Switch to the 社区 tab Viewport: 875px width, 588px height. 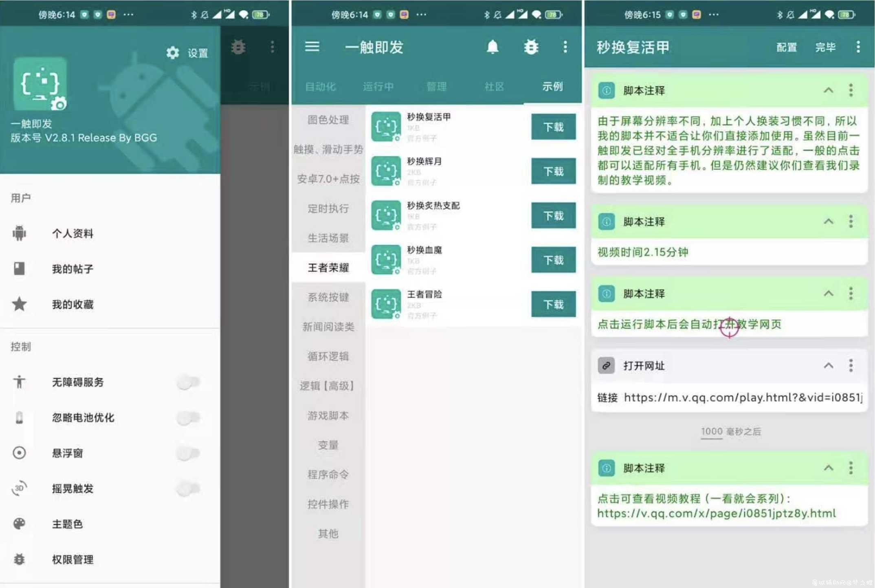click(x=494, y=86)
